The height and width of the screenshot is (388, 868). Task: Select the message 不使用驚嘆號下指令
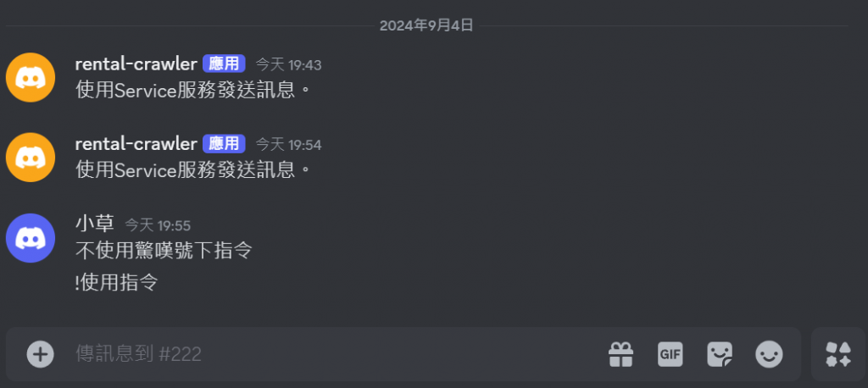pyautogui.click(x=164, y=251)
